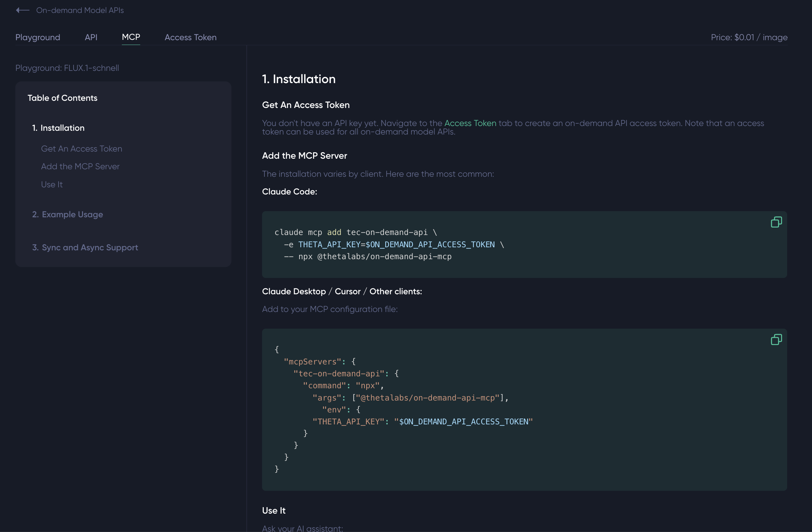Click the Playground: FLUX.1-schnell label
The image size is (812, 532).
coord(67,68)
